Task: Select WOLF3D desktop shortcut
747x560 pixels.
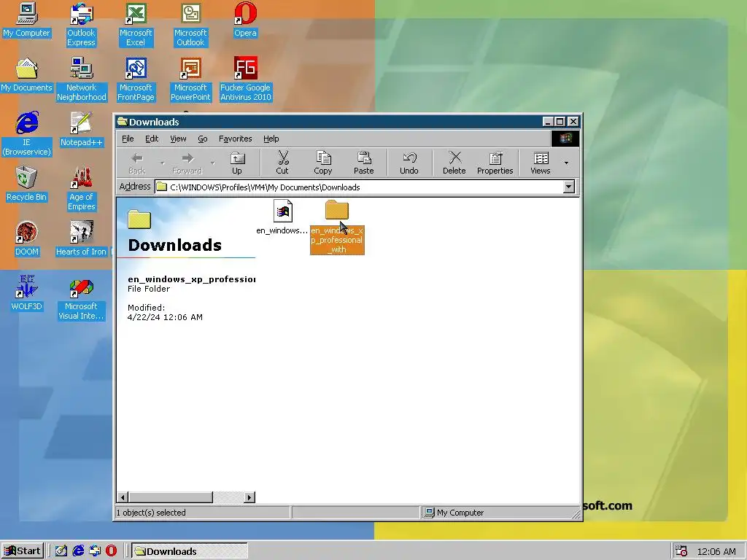Action: [x=26, y=294]
